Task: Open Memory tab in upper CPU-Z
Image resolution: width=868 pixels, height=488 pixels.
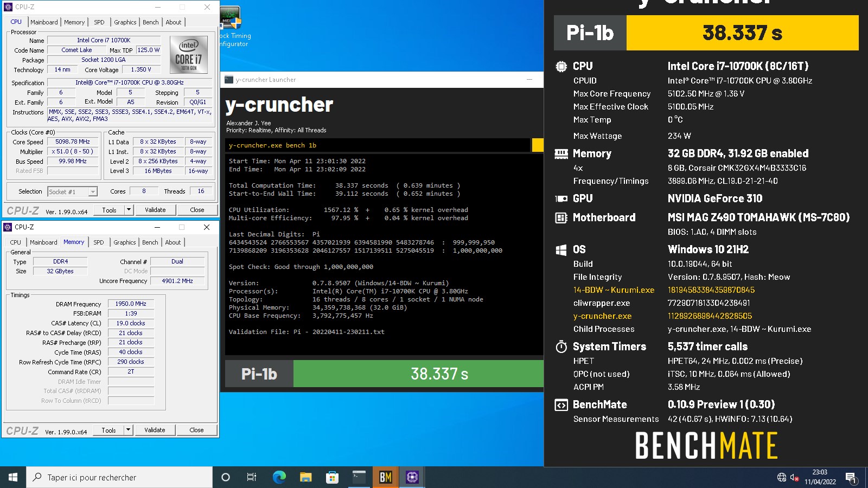Action: [x=74, y=22]
